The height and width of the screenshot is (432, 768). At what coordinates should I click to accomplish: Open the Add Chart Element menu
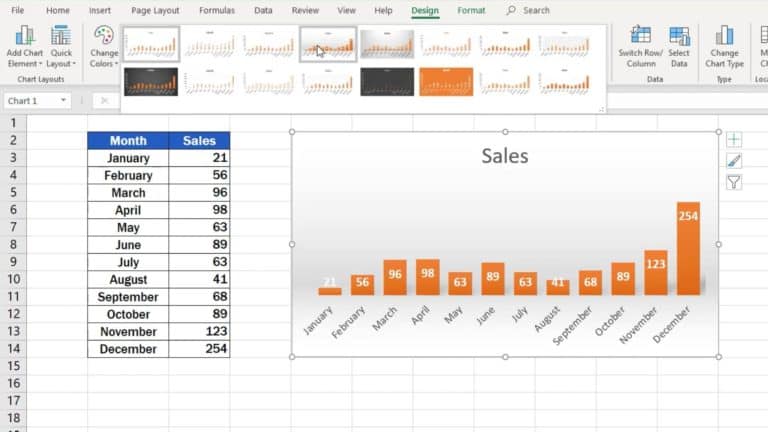(x=24, y=45)
